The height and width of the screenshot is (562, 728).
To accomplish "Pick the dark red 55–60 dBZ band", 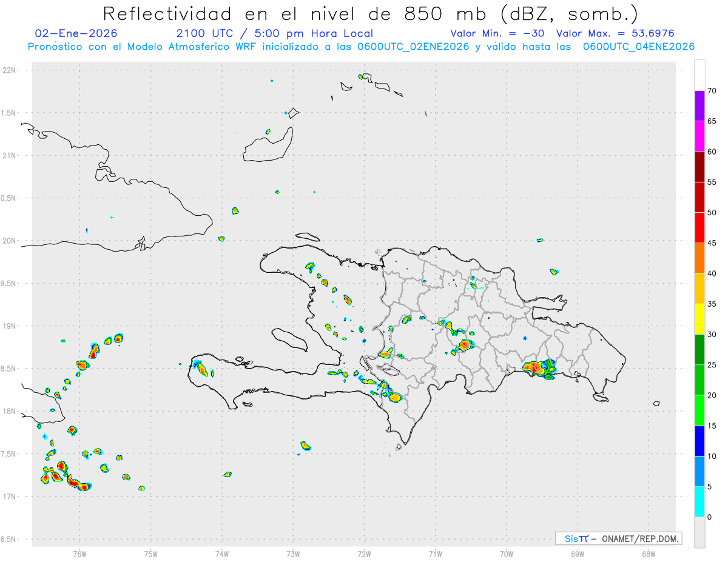I will (x=699, y=167).
